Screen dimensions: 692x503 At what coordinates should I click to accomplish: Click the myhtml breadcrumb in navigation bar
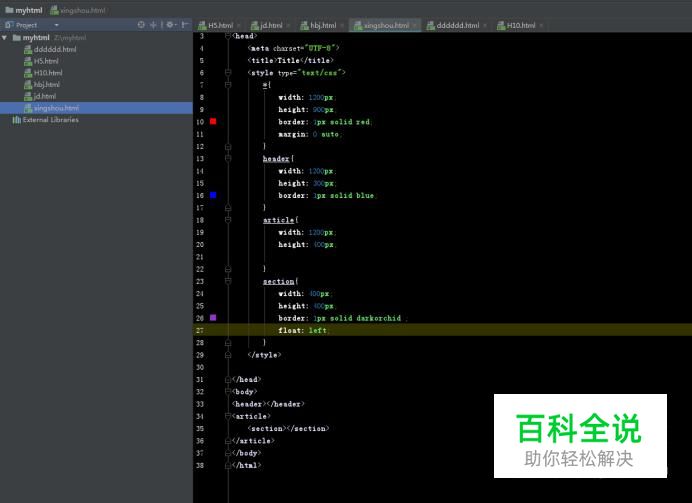24,10
